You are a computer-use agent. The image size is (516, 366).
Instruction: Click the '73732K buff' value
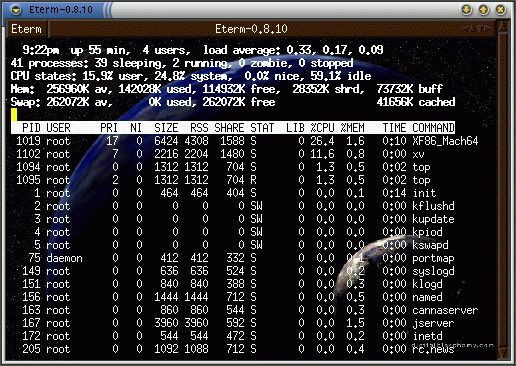[x=409, y=89]
